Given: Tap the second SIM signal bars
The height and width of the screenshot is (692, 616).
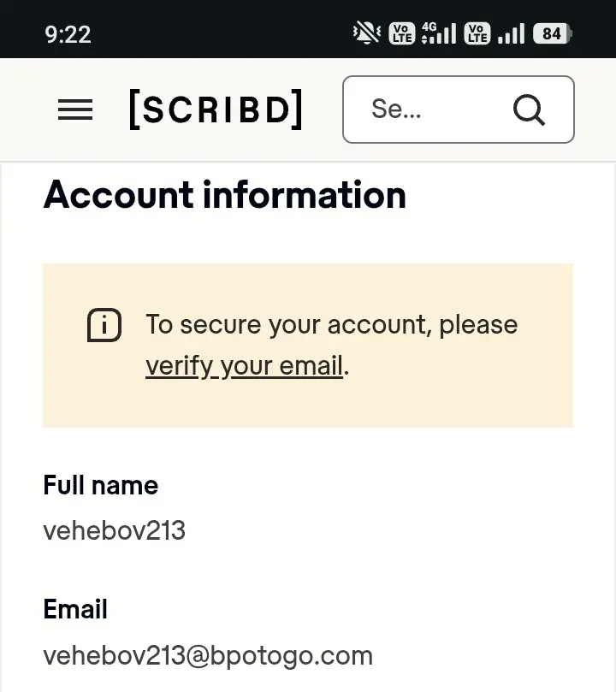Looking at the screenshot, I should [511, 33].
